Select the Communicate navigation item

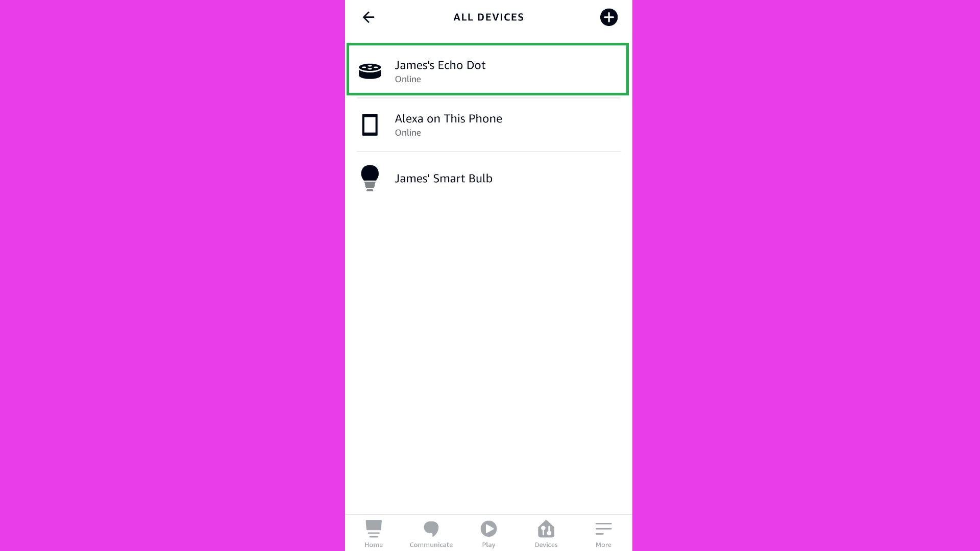(431, 534)
